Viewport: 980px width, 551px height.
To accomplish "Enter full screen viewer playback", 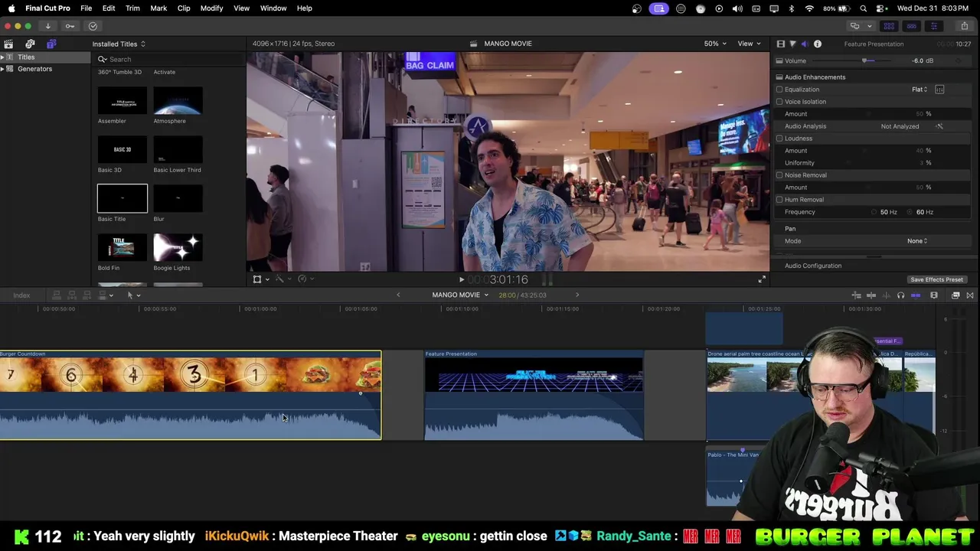I will pos(762,280).
